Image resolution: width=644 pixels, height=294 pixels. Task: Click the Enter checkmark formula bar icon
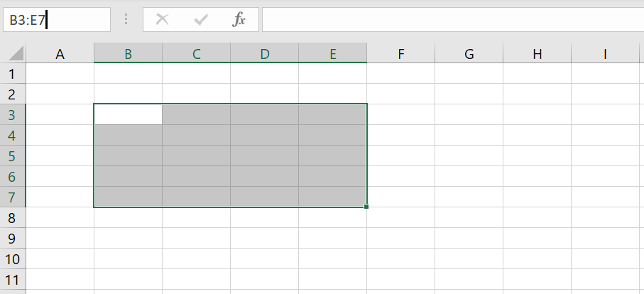pos(201,20)
